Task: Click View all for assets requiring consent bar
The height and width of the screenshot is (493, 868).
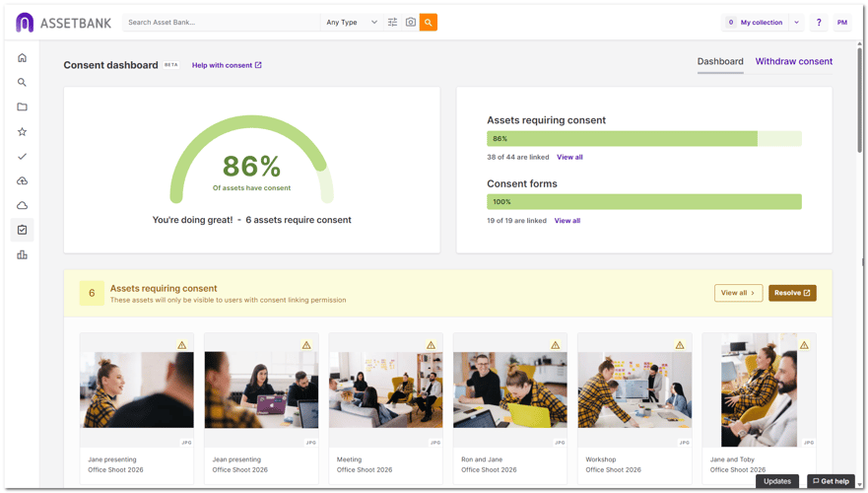Action: coord(569,158)
